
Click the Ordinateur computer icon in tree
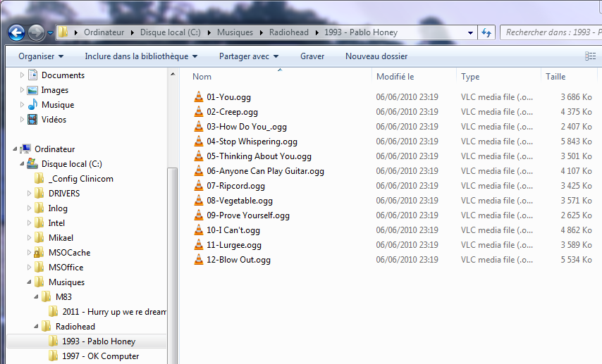(25, 149)
